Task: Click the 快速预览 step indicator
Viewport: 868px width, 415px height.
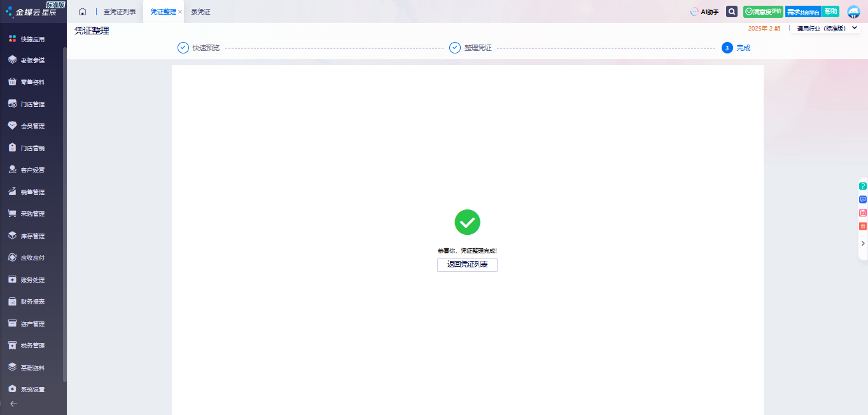Action: 199,48
